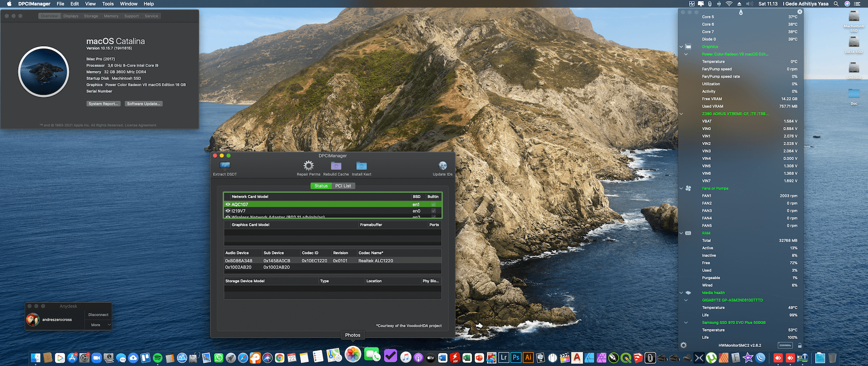Select the Realtek ALC1220 audio device row
The image size is (868, 366).
332,261
